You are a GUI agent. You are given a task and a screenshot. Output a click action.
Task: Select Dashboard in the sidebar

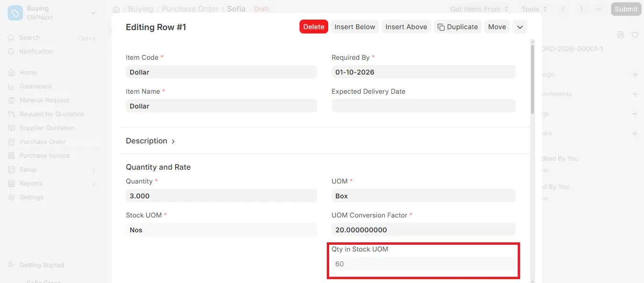(35, 87)
